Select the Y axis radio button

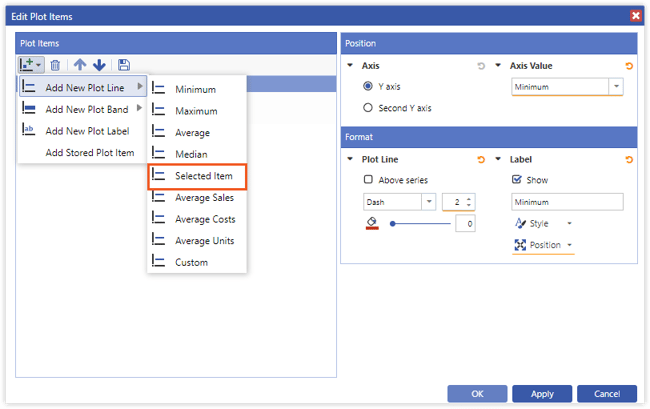368,86
